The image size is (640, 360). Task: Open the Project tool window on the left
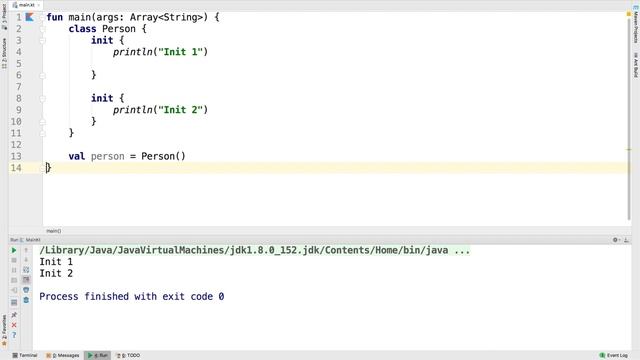(4, 16)
